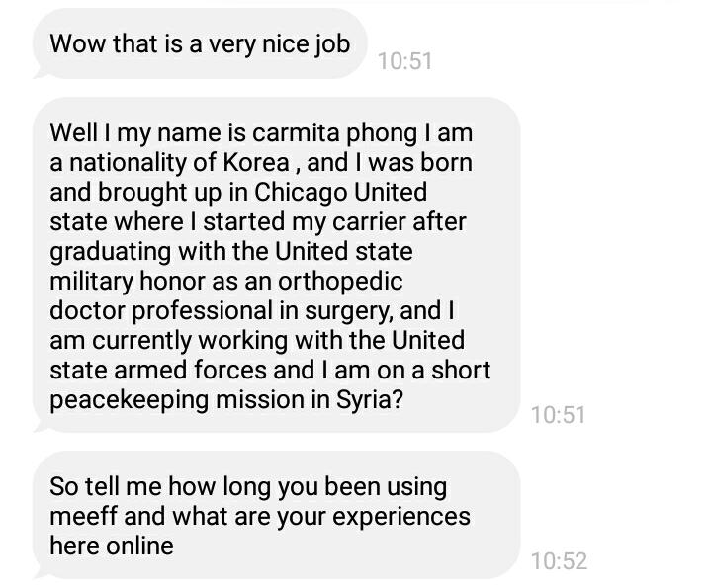
Task: Click the word "graduating" in the long message
Action: [111, 252]
